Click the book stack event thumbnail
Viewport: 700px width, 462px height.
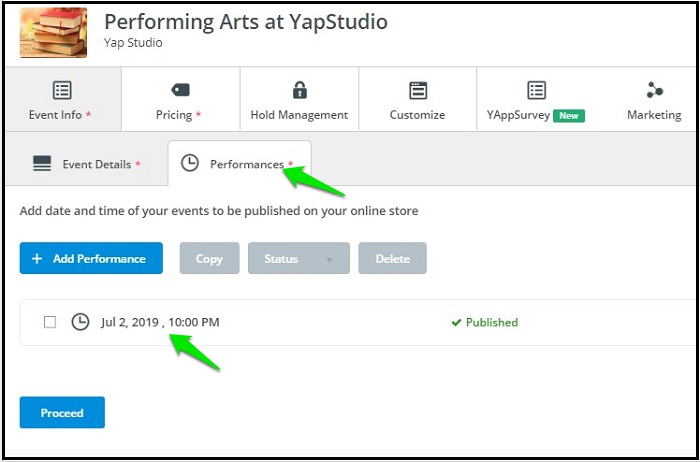click(x=53, y=33)
